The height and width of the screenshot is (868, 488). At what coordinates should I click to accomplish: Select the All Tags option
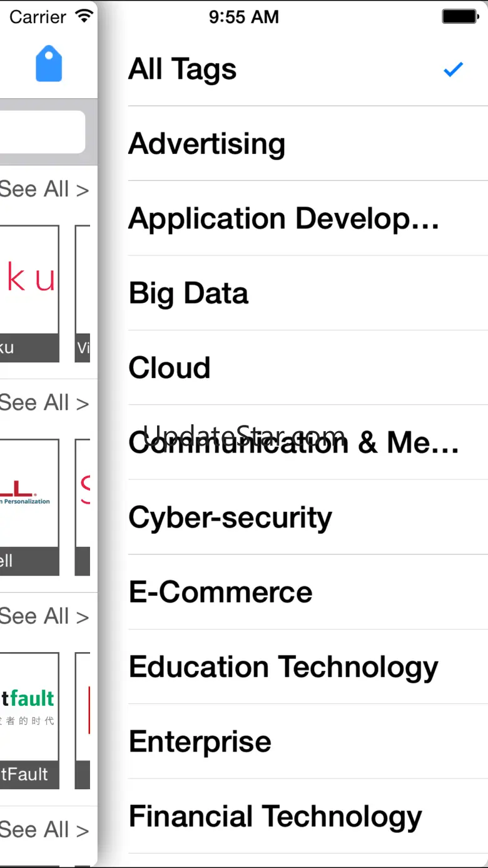[x=183, y=69]
